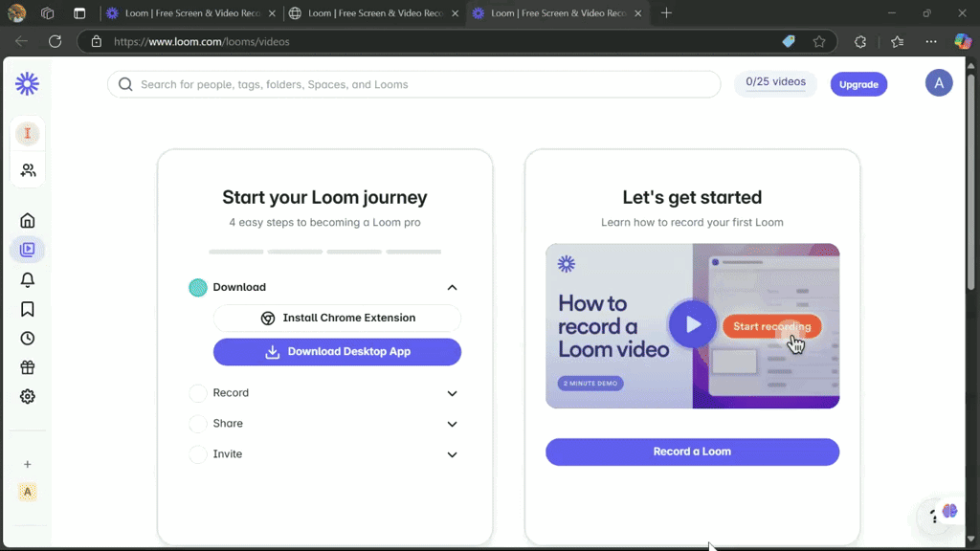
Task: Switch to the second Loom browser tab
Action: [x=367, y=13]
